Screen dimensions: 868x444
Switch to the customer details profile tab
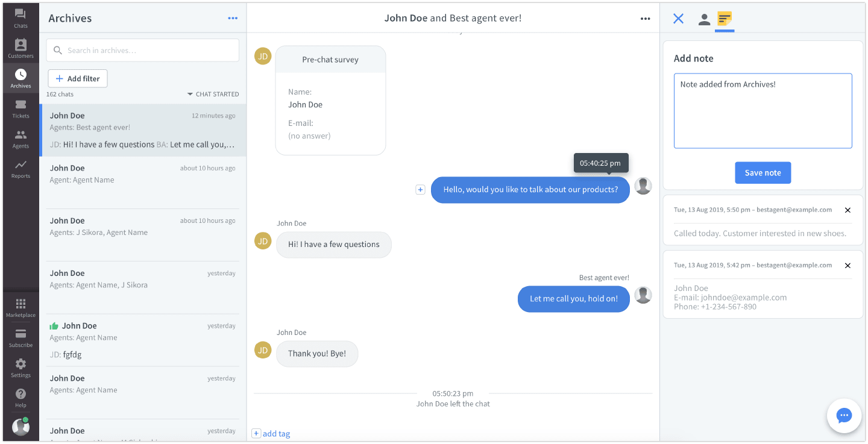(704, 19)
